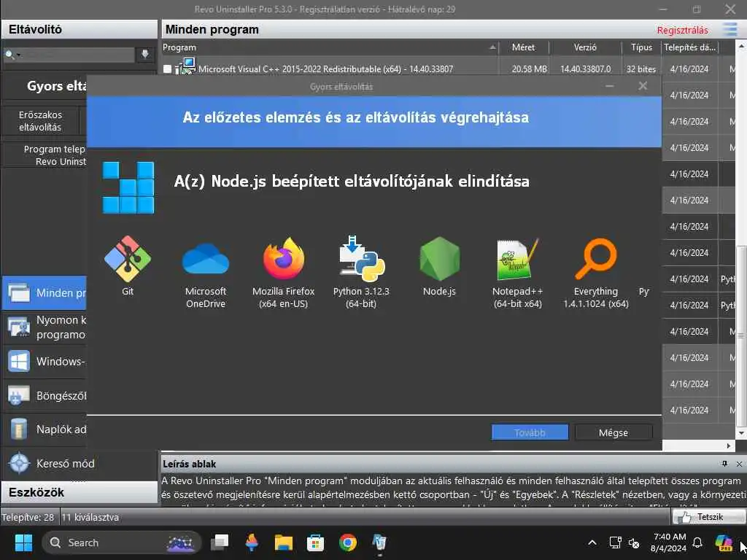Open the hamburger menu next to Regisztrálás
The height and width of the screenshot is (560, 747).
pos(729,29)
